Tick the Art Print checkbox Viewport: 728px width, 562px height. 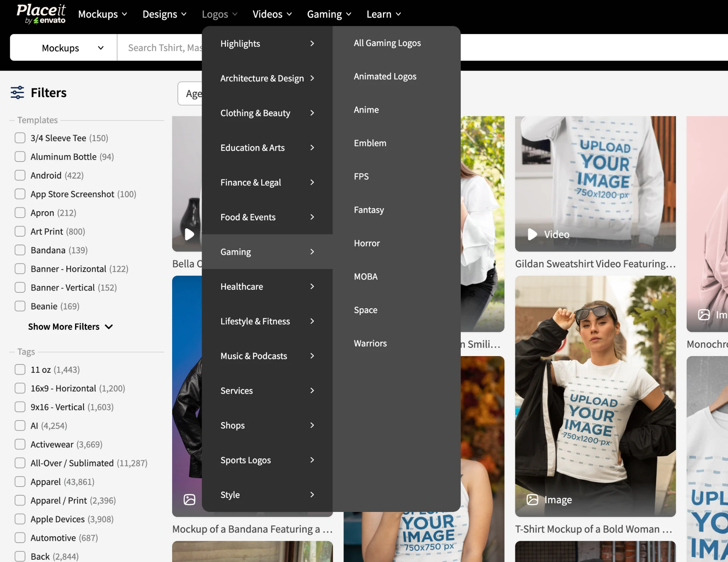20,231
